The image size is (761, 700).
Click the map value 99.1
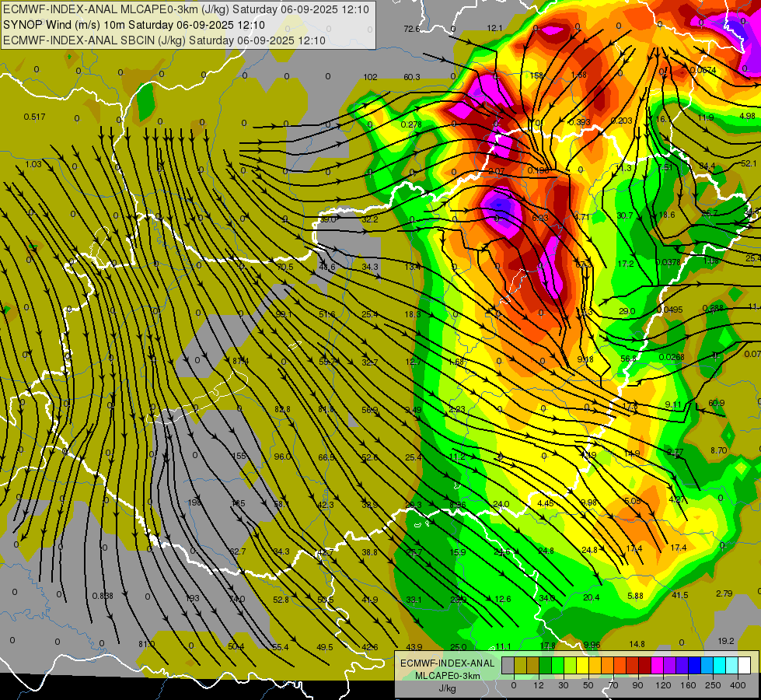coord(284,314)
